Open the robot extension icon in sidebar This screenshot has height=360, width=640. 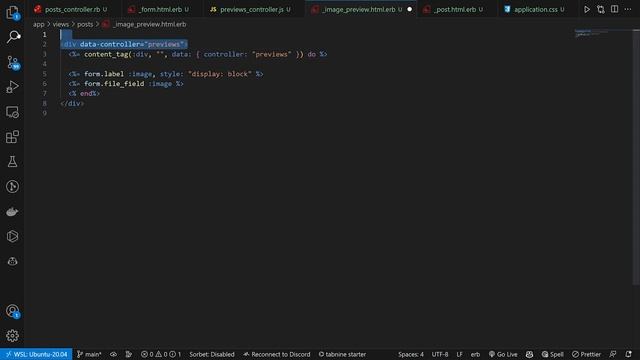coord(12,261)
